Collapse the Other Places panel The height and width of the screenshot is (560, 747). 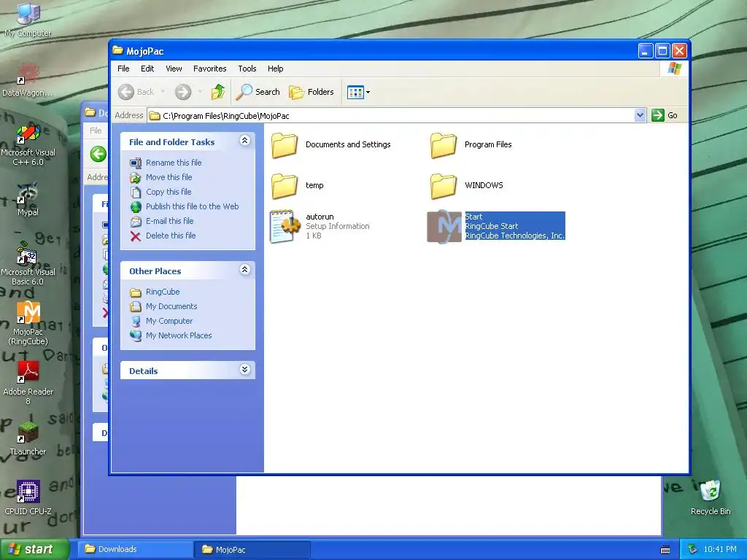[245, 270]
